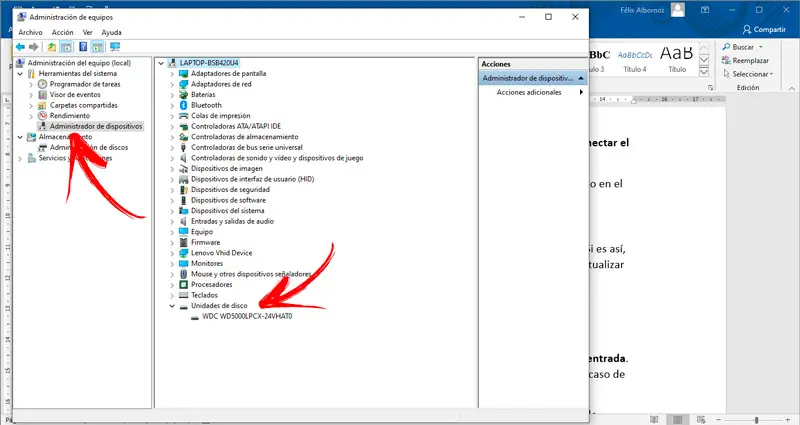Click the Word zoom slider handle

tap(757, 420)
